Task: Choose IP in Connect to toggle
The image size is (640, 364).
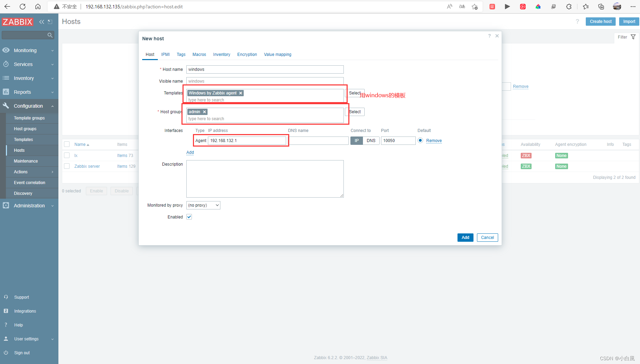Action: tap(357, 141)
